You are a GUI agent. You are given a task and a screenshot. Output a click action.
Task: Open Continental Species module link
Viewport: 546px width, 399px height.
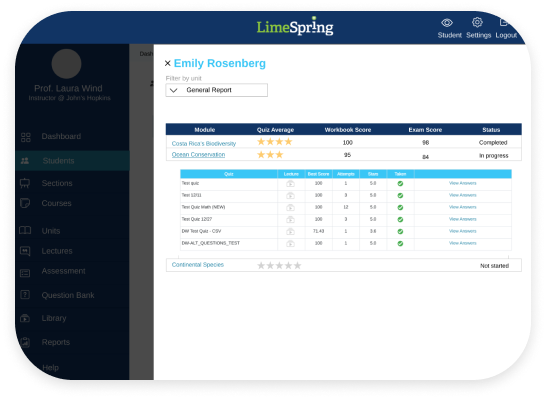197,265
